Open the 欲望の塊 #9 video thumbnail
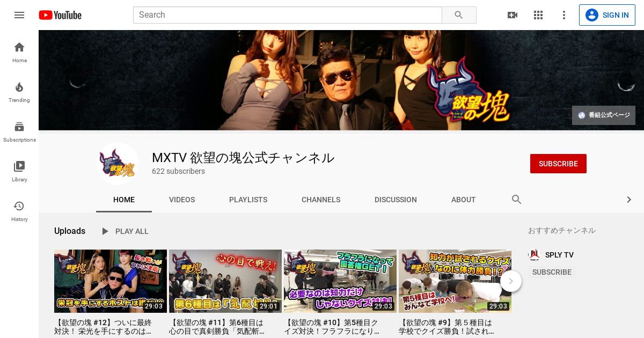644x338 pixels. pos(455,281)
